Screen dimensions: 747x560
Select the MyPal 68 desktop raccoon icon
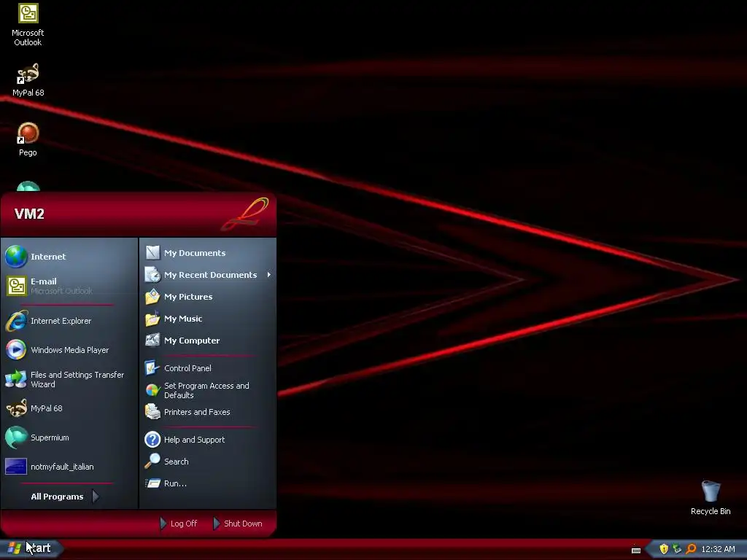click(28, 74)
